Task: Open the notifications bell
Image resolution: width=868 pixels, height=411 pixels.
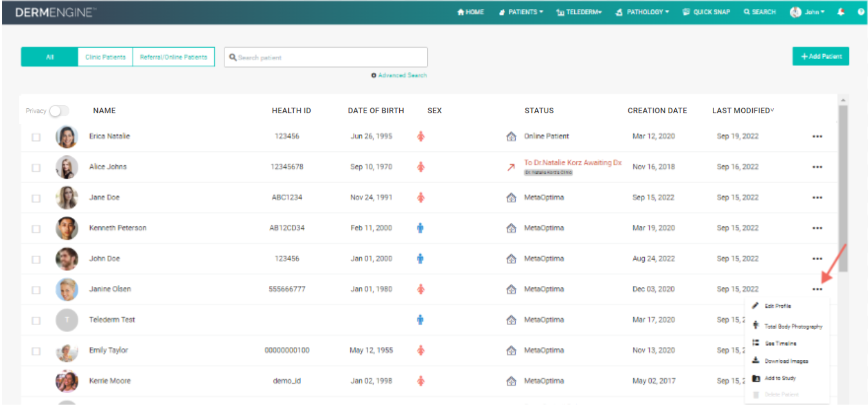Action: [841, 12]
